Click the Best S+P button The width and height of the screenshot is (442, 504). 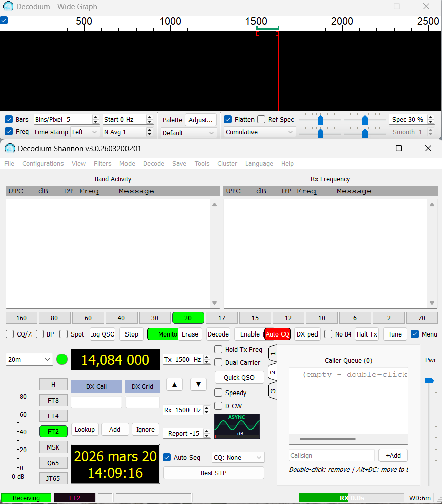coord(213,473)
